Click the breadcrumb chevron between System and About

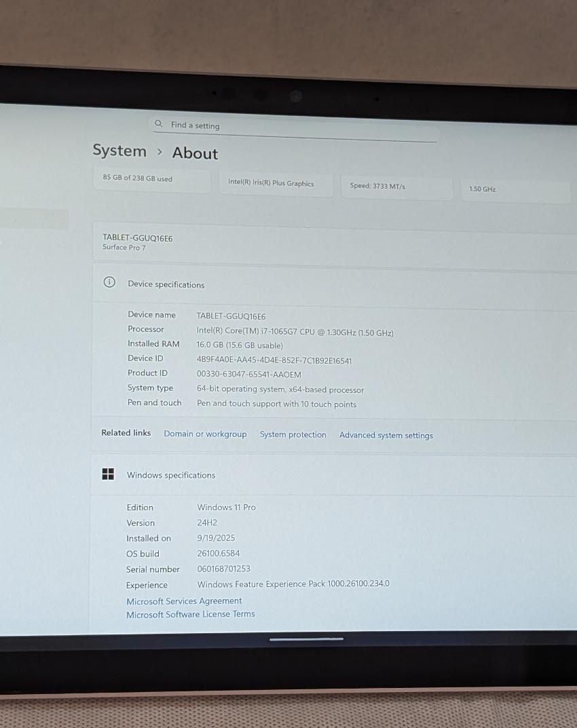[160, 152]
